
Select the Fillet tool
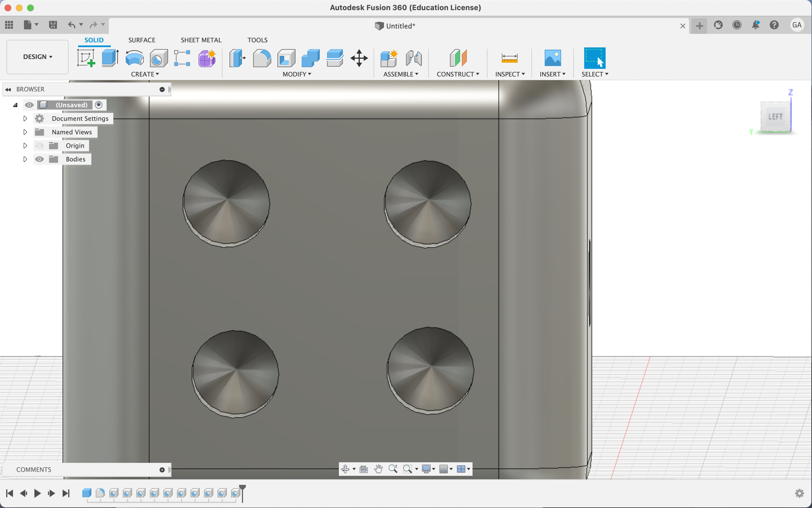coord(262,58)
